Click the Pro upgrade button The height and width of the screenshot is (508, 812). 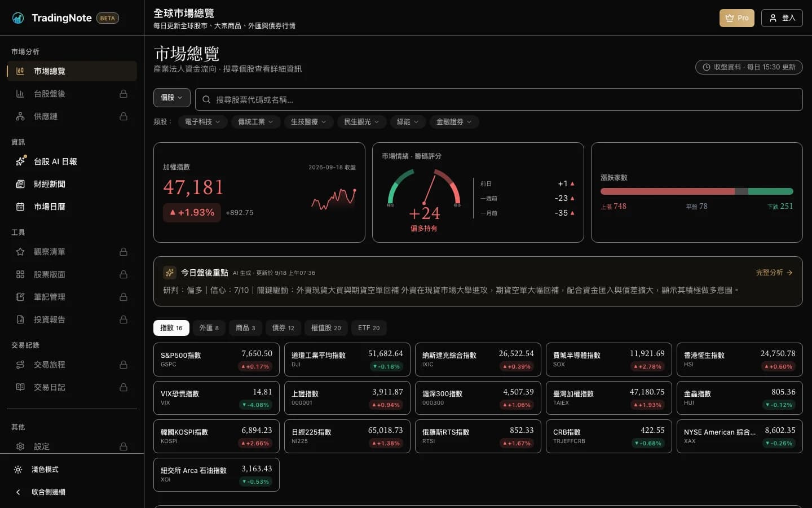click(737, 18)
